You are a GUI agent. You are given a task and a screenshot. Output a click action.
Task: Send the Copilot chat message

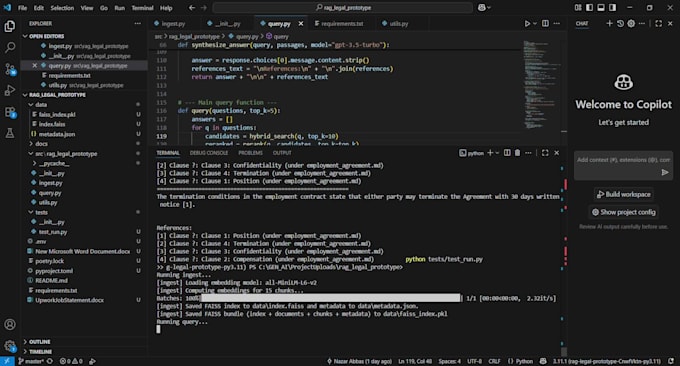[665, 173]
